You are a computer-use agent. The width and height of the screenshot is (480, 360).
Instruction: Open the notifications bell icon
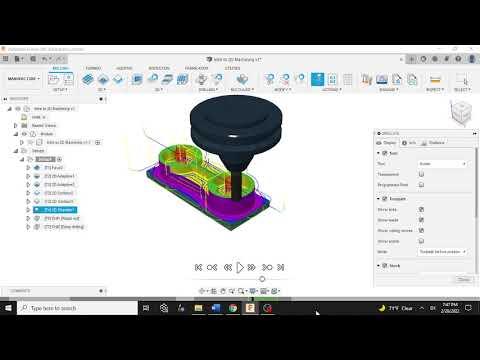pyautogui.click(x=447, y=59)
